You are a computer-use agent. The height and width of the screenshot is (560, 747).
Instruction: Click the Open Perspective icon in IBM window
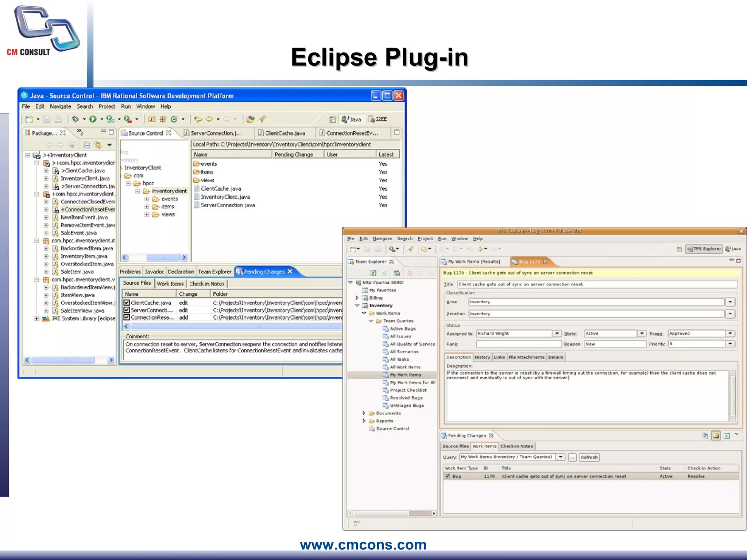click(333, 119)
